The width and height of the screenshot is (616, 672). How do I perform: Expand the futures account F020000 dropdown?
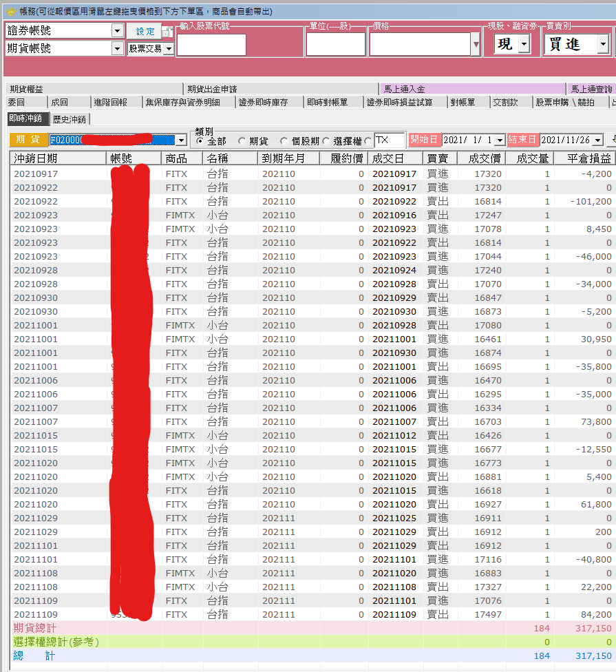[x=182, y=140]
